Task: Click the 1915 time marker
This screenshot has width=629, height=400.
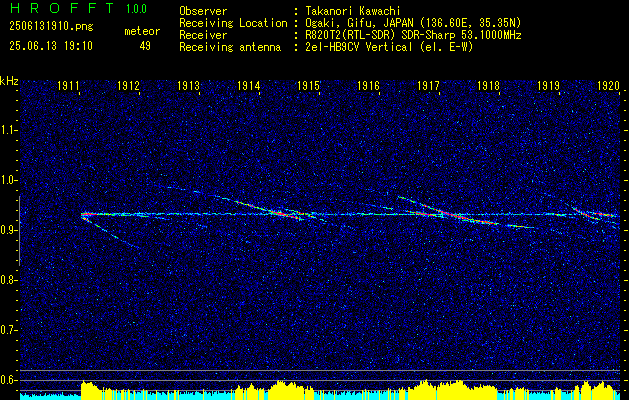Action: coord(308,85)
